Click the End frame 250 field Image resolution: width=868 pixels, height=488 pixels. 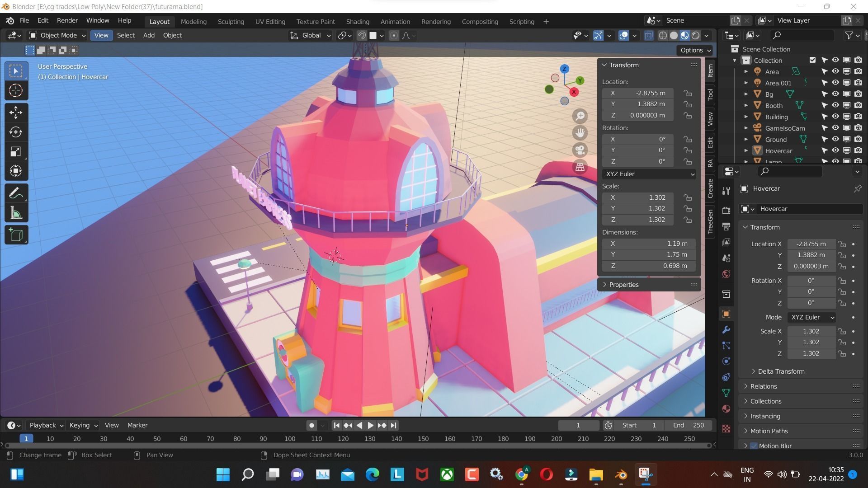click(688, 425)
